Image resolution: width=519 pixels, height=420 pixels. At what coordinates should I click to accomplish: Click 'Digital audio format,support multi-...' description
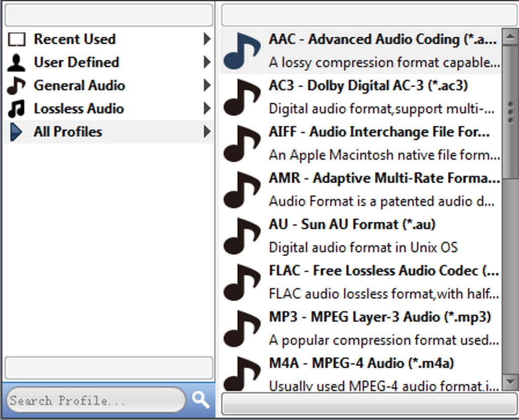point(382,109)
